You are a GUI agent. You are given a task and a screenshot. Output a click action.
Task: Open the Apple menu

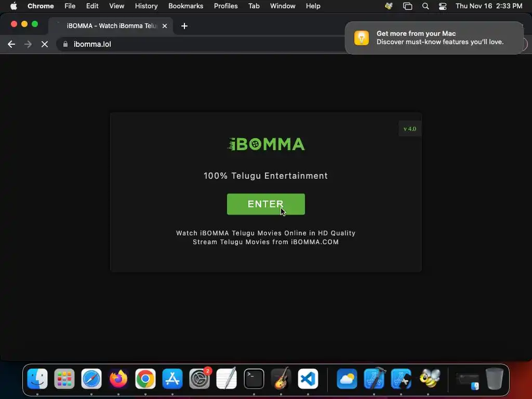[14, 6]
